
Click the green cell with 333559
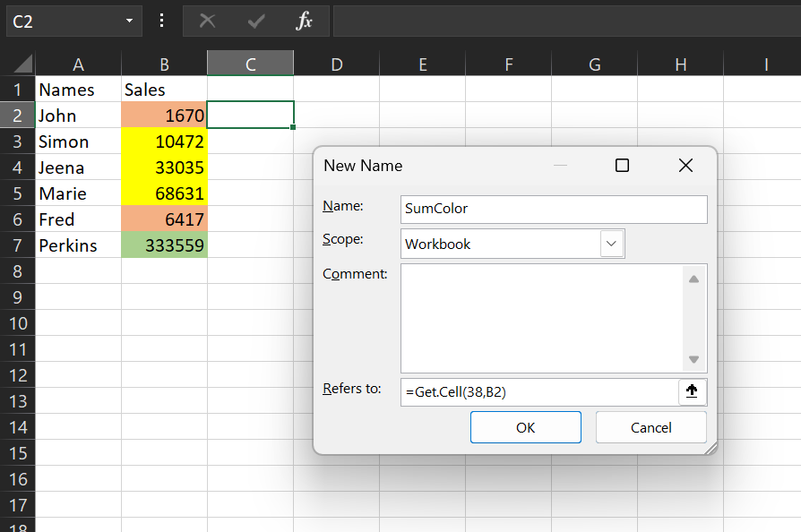coord(164,245)
